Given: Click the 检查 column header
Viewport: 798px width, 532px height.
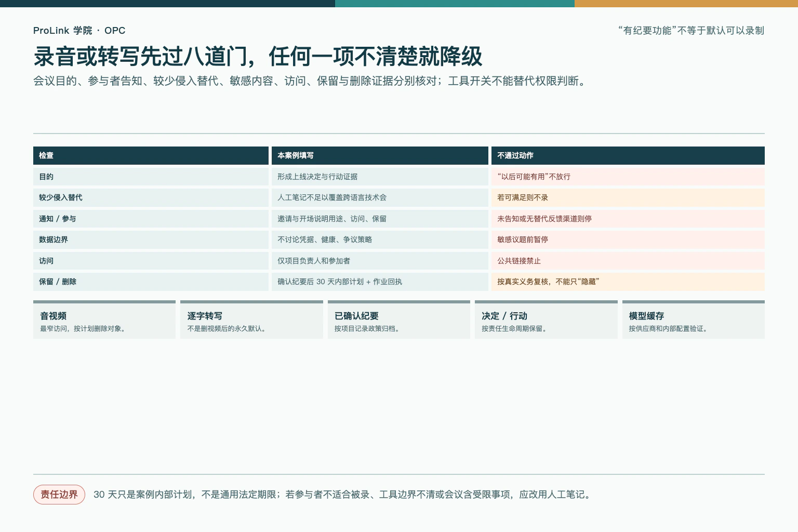Looking at the screenshot, I should click(x=151, y=155).
